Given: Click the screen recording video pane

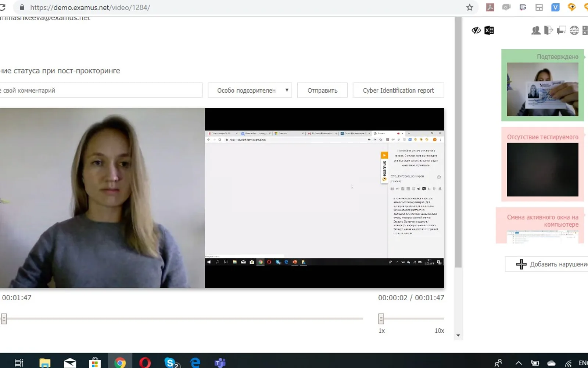Looking at the screenshot, I should tap(325, 198).
